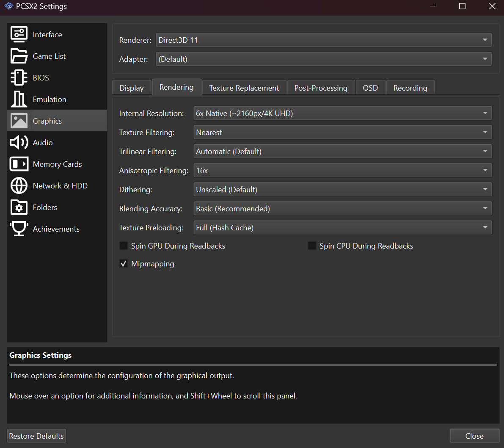Viewport: 504px width, 448px height.
Task: Click the Blending Accuracy label
Action: tap(151, 208)
